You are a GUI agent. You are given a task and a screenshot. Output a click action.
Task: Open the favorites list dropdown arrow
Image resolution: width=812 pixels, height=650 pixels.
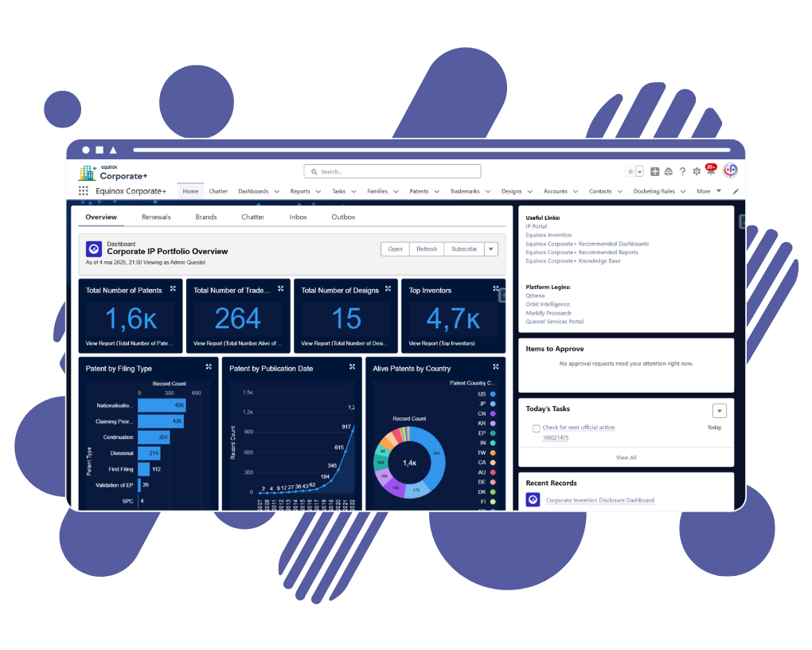point(639,171)
